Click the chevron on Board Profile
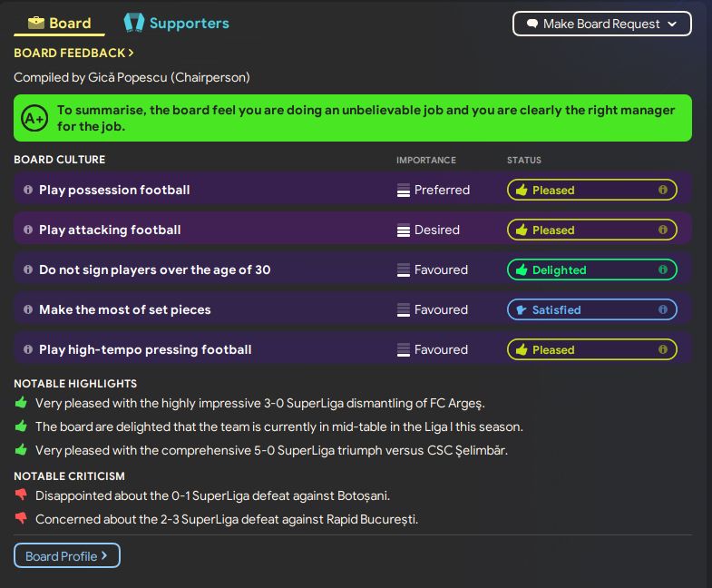This screenshot has width=712, height=588. point(104,555)
